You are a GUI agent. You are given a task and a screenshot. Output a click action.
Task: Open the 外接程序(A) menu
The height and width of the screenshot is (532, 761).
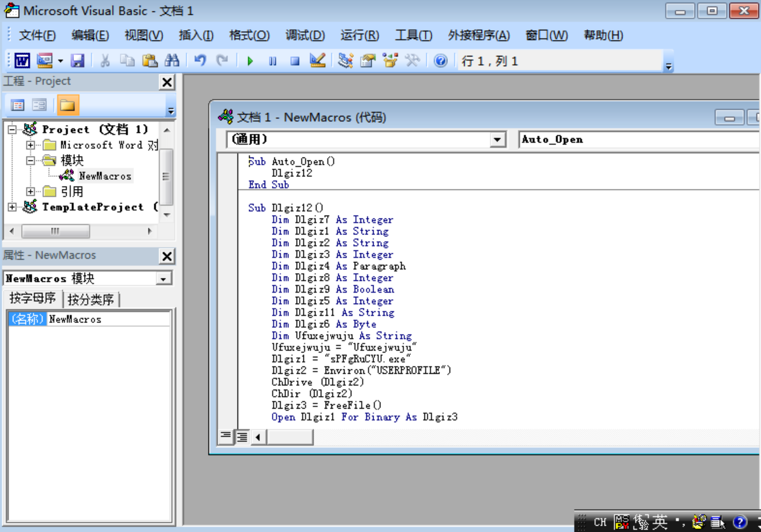(479, 35)
